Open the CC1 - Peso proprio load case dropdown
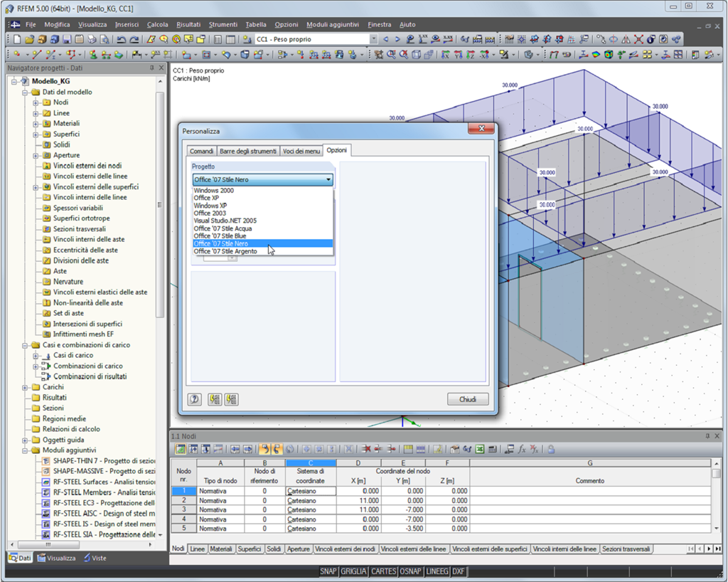Screen dimensions: 728x582 (374, 39)
